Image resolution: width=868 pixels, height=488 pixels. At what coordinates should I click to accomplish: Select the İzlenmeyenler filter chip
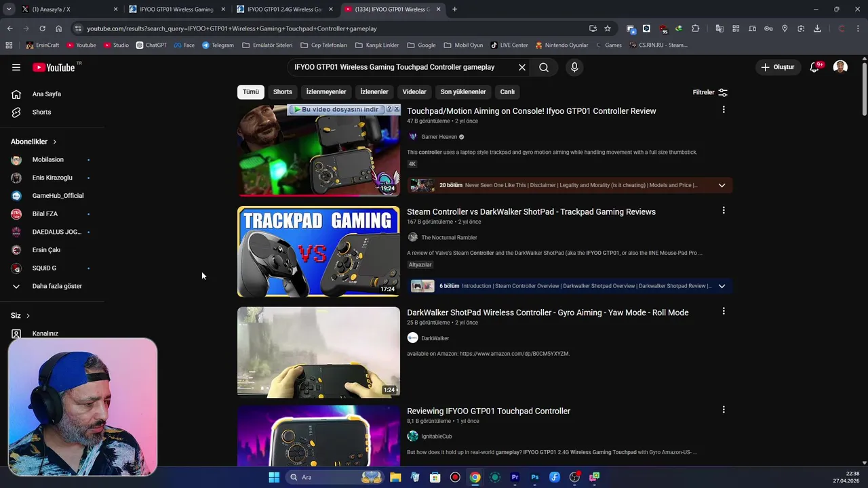pos(326,91)
